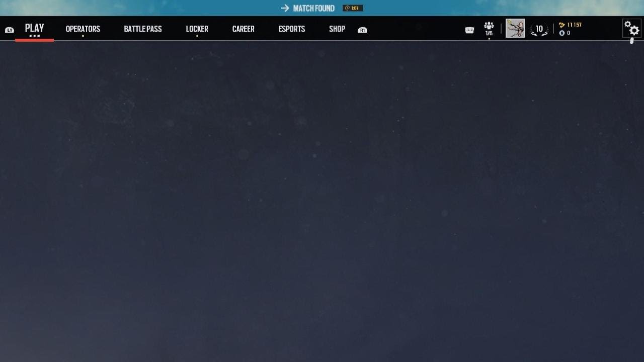This screenshot has width=644, height=362.
Task: Open the Career tab
Action: pyautogui.click(x=243, y=29)
